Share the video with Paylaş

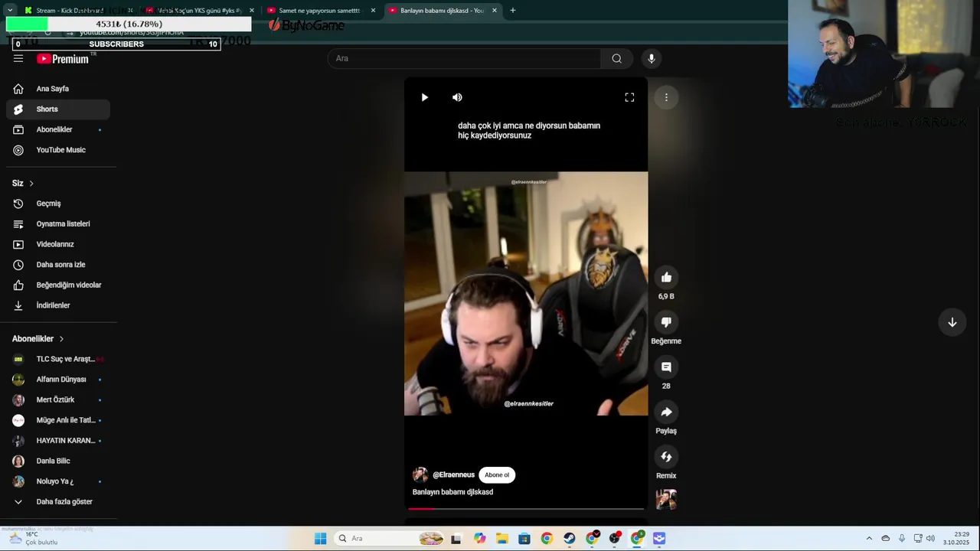(666, 412)
